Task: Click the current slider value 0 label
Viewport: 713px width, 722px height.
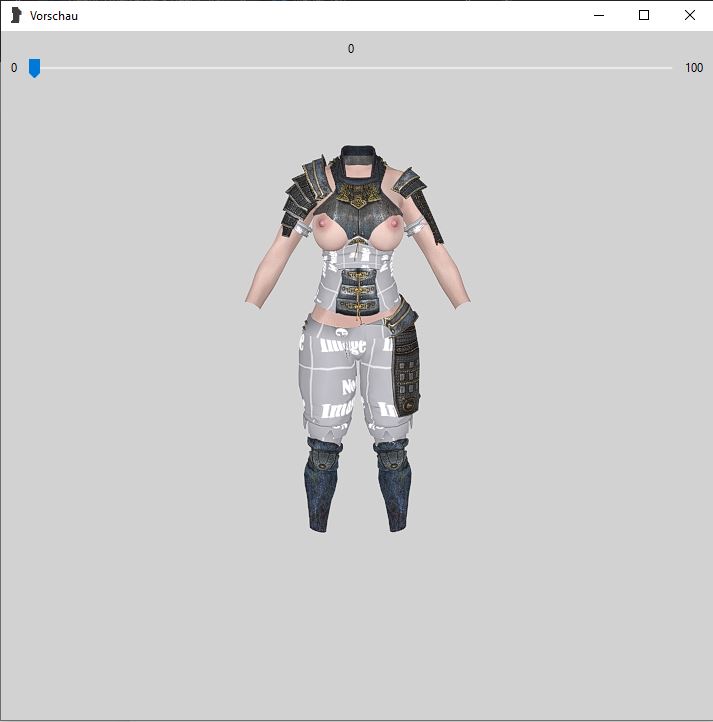Action: 351,49
